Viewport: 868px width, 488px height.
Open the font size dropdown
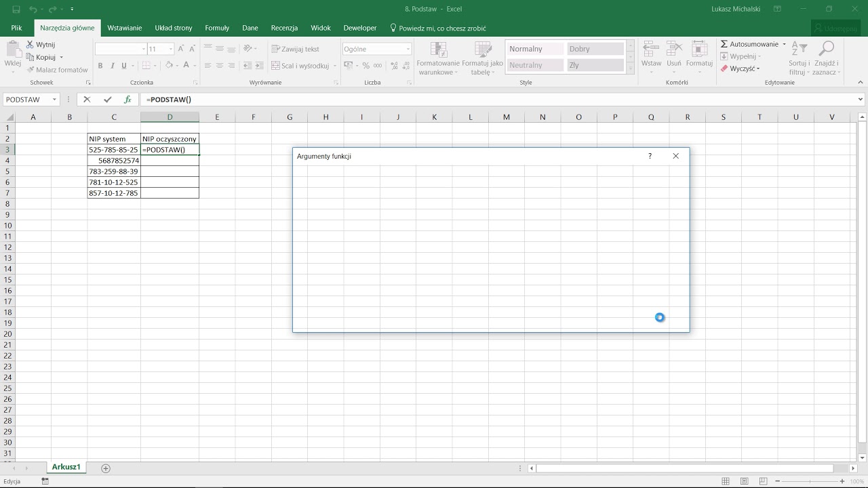171,49
